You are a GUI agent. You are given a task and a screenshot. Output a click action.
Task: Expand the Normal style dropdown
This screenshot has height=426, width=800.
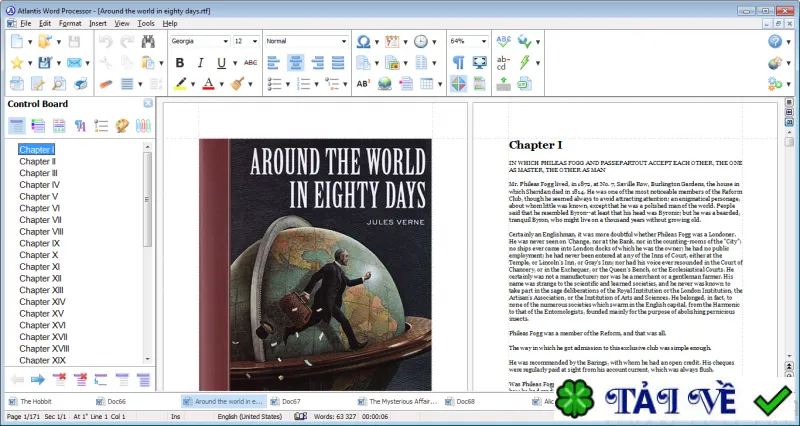(307, 41)
